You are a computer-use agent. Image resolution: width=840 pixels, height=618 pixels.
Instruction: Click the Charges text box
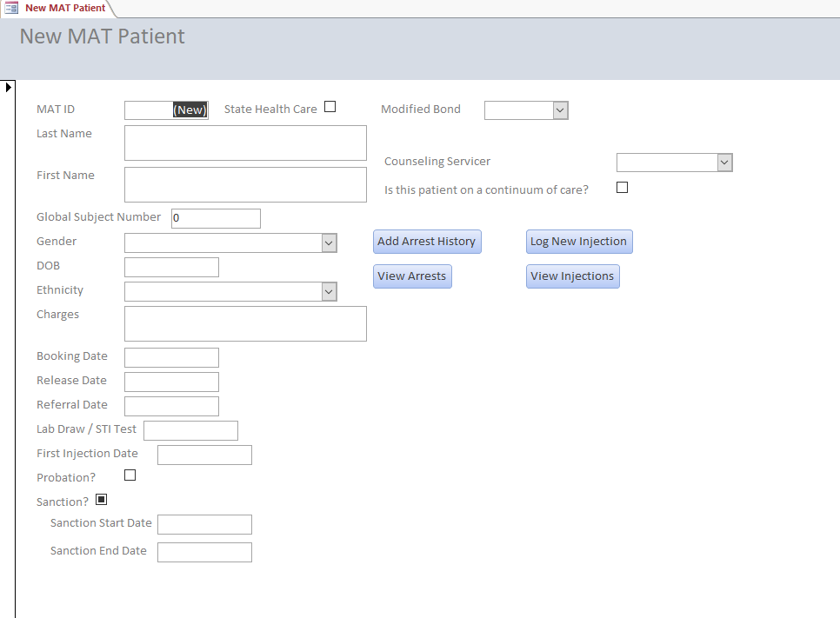[x=245, y=323]
